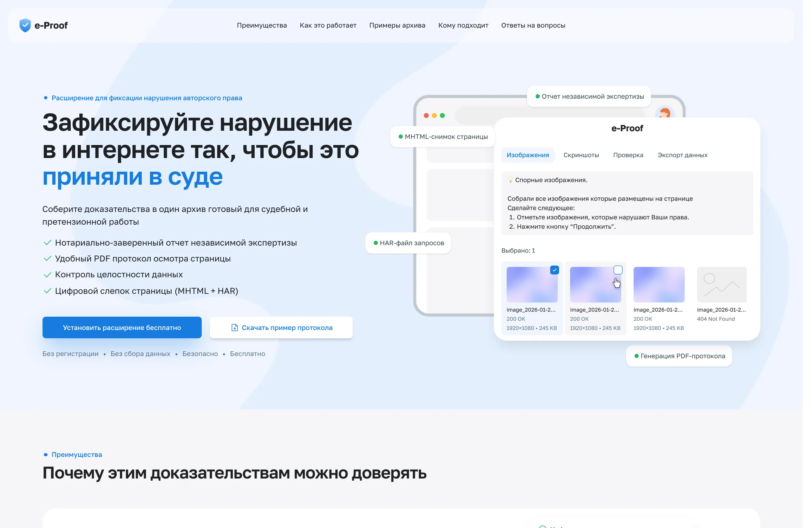This screenshot has width=812, height=528.
Task: Uncheck the checked box on first image
Action: (555, 270)
